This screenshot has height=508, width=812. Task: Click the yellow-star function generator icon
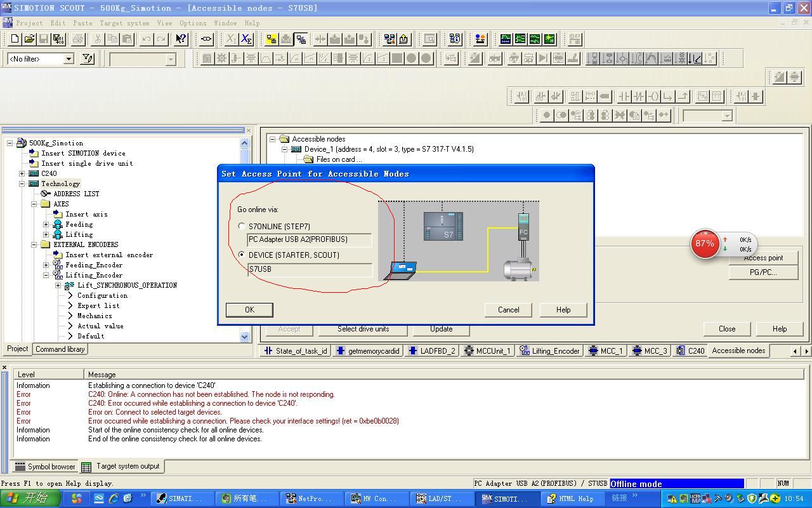549,39
